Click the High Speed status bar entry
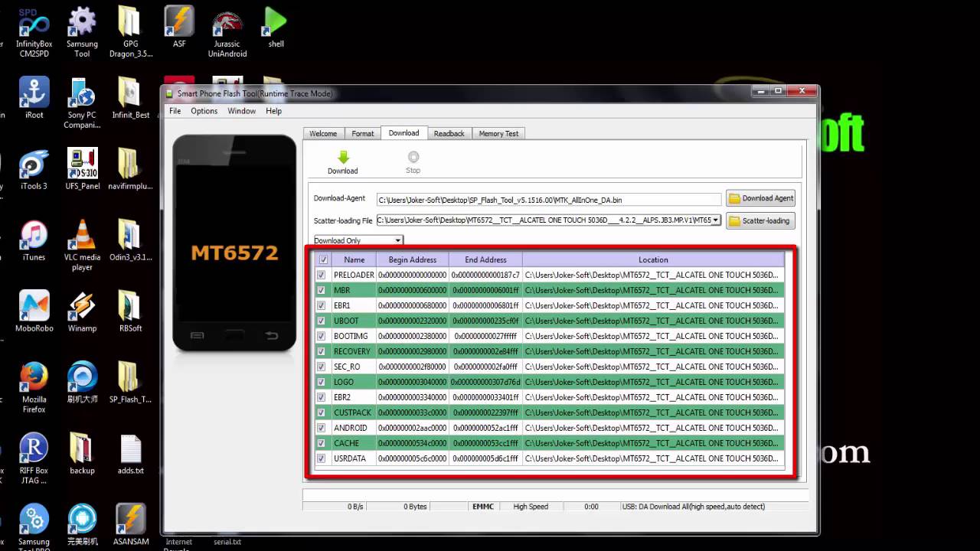The image size is (980, 551). [531, 507]
